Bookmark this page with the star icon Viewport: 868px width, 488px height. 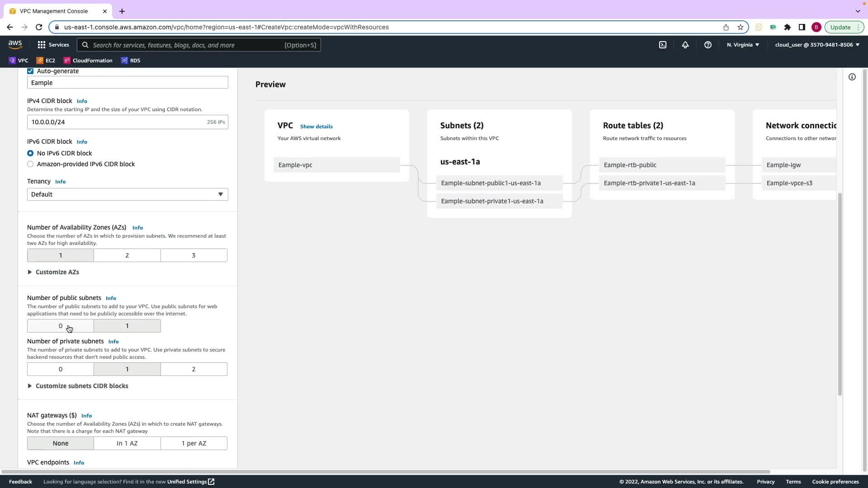(740, 27)
